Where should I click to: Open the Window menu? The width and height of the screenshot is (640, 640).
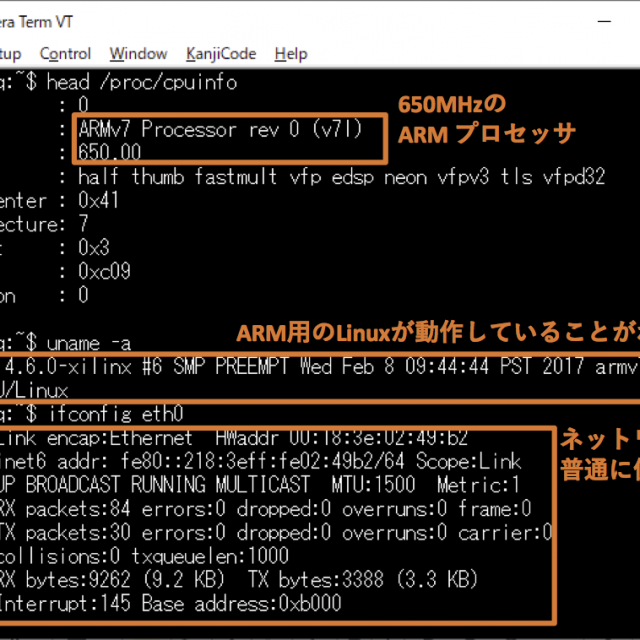[138, 54]
